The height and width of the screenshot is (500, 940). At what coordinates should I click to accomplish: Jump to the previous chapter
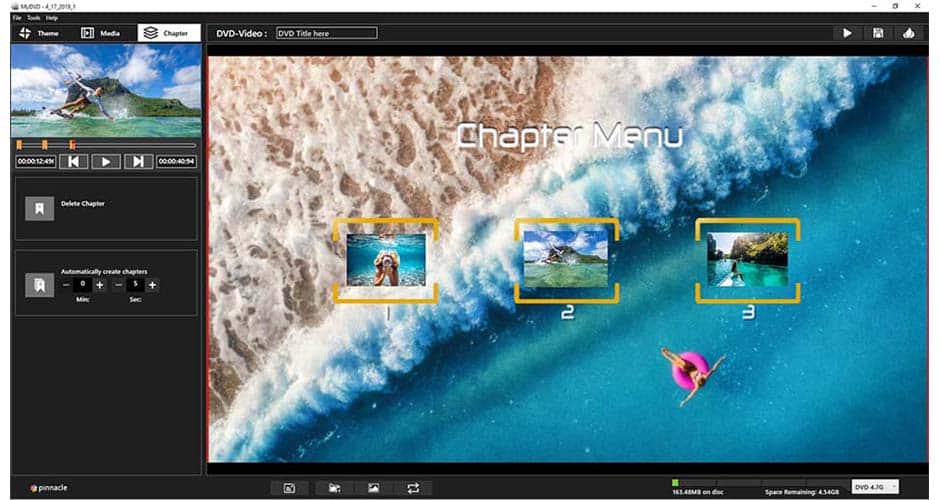(74, 161)
